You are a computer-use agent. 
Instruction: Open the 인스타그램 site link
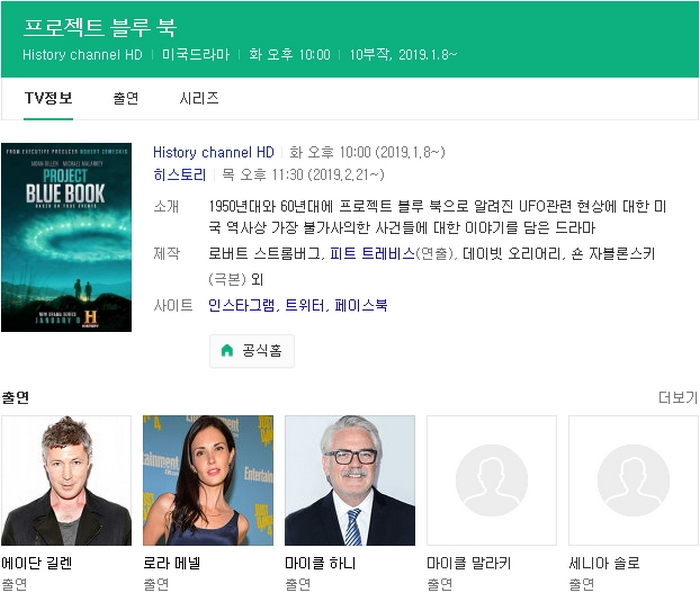tap(241, 305)
